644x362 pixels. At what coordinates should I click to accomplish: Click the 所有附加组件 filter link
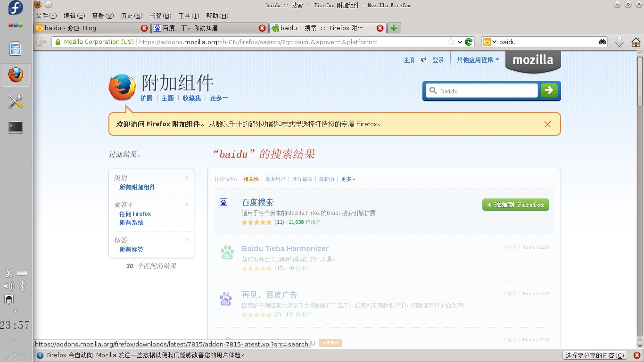pos(137,187)
